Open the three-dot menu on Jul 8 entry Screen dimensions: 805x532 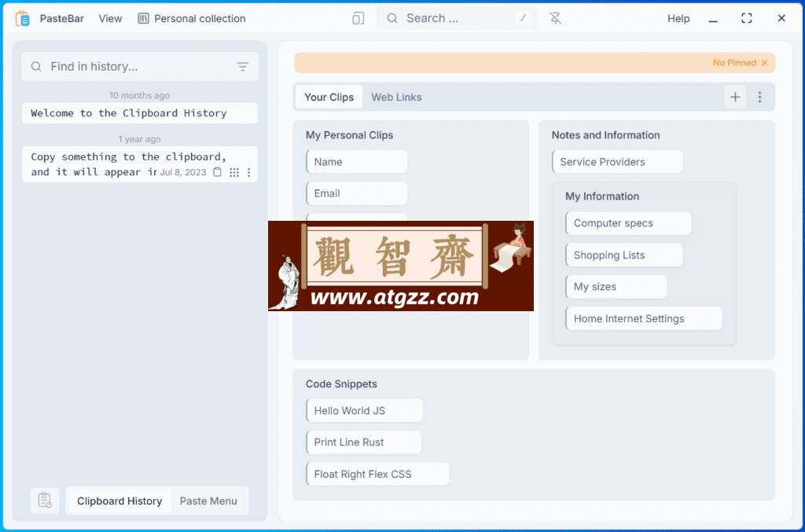click(249, 172)
